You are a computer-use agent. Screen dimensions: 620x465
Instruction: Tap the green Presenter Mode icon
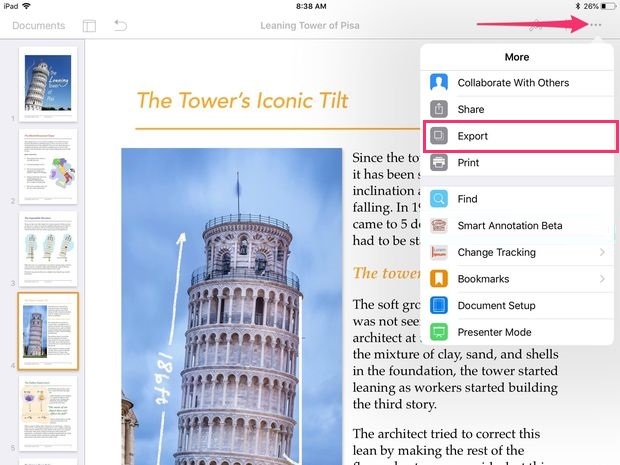[x=439, y=332]
